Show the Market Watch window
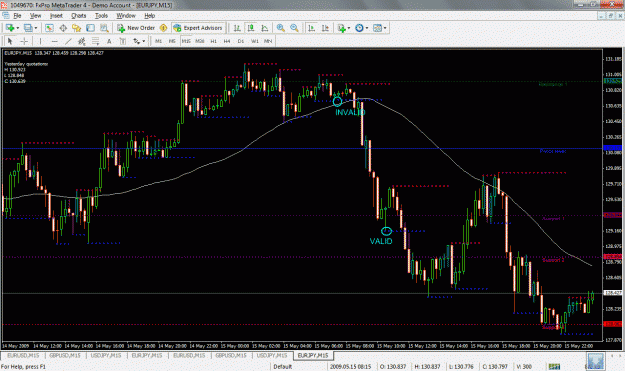Screen dimensions: 625x371 tap(49, 28)
